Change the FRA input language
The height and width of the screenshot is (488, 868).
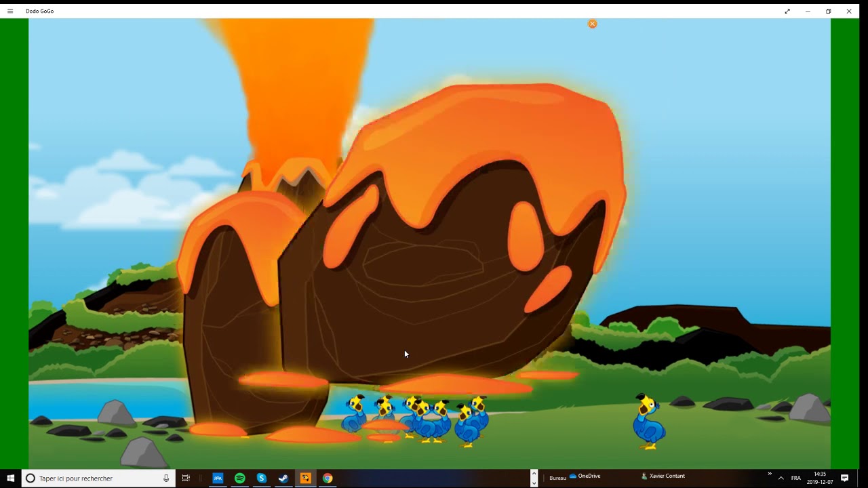796,478
